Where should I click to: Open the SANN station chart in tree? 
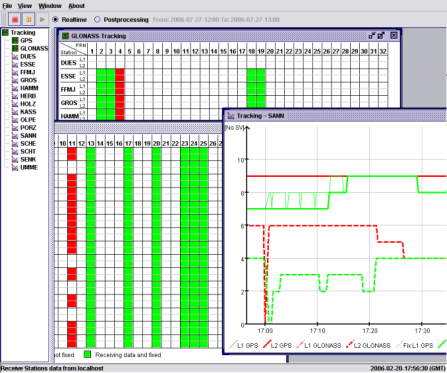[x=24, y=136]
